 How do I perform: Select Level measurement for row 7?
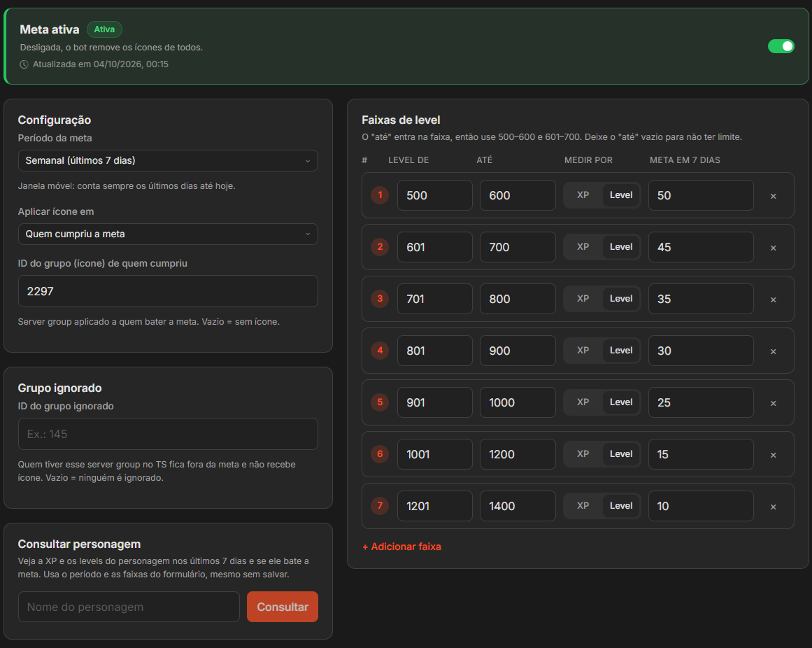pos(621,506)
